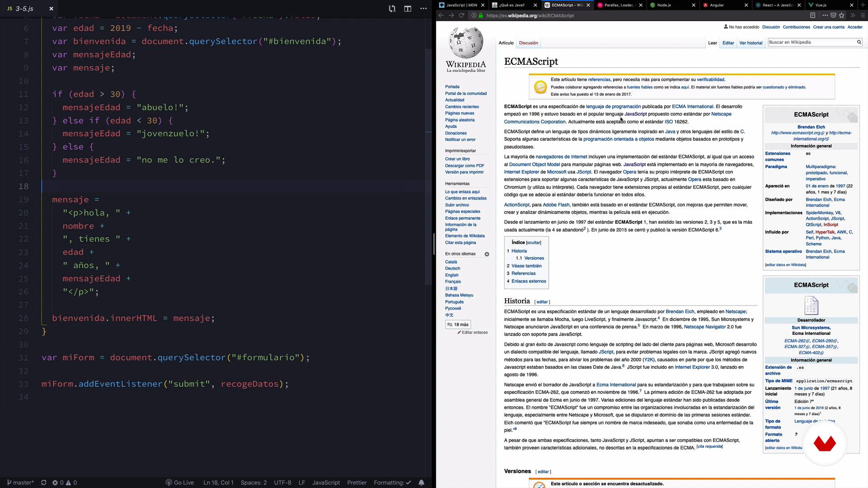Click editar next to Historia heading
Viewport: 868px width, 488px height.
[542, 302]
